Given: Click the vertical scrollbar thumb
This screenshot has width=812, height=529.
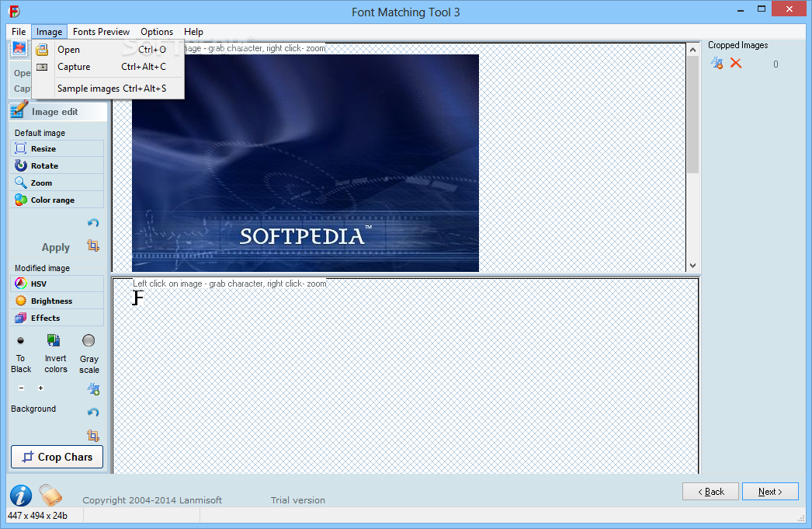Looking at the screenshot, I should (693, 114).
